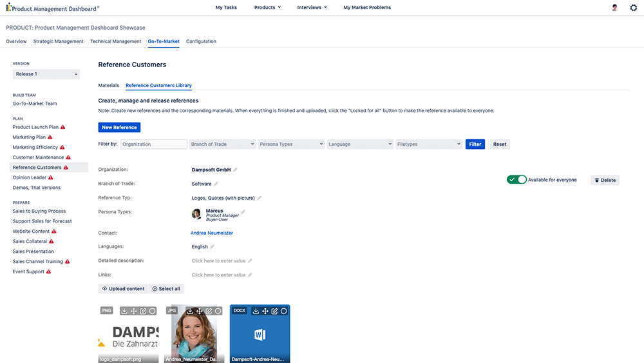644x363 pixels.
Task: Select the Andrea_Neumeister JPG file circle
Action: click(218, 311)
